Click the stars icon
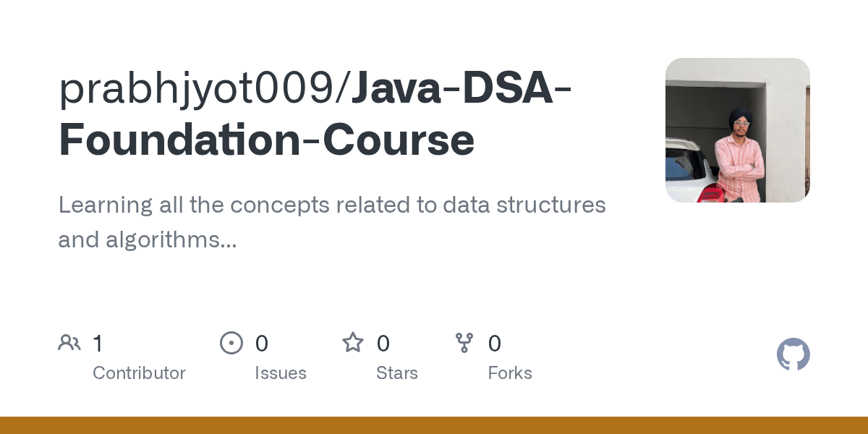 (x=353, y=343)
